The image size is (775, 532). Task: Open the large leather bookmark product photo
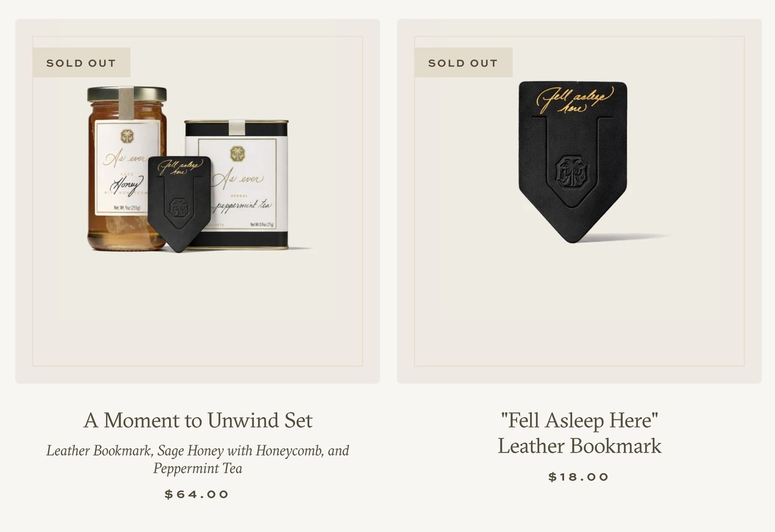573,161
